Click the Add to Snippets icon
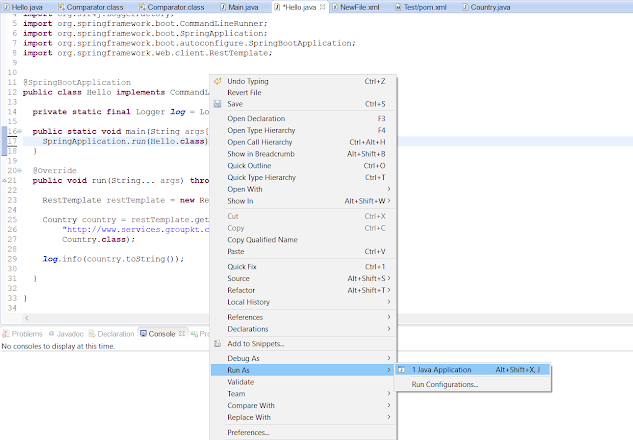The image size is (633, 440). (218, 344)
